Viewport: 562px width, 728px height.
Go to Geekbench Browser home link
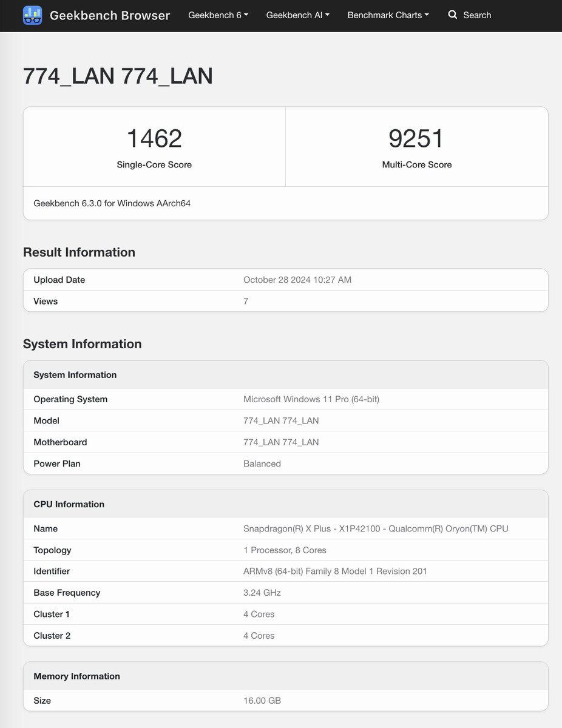pyautogui.click(x=109, y=15)
